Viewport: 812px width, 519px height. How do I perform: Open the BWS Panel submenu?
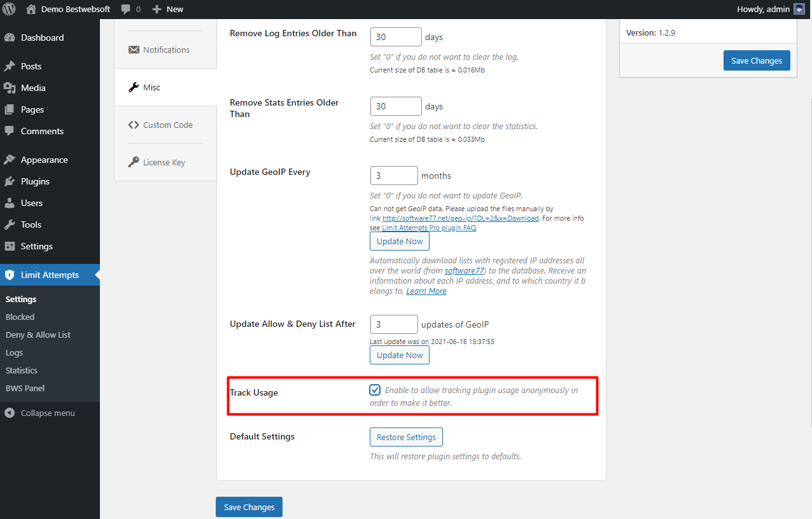tap(25, 388)
